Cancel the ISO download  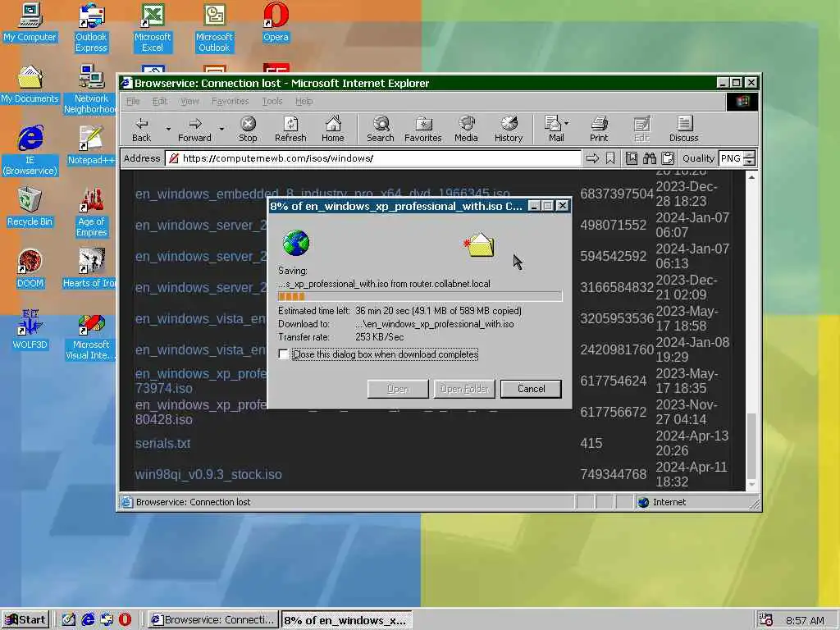click(x=531, y=389)
